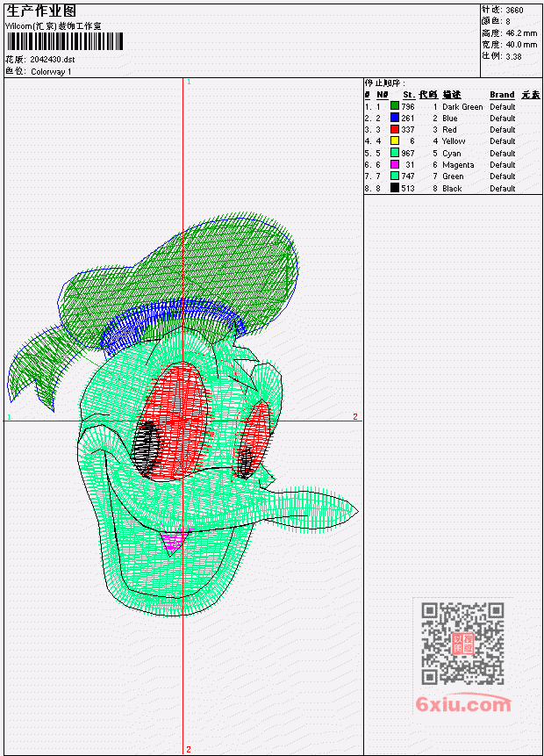Select the 'Blue' description text
The image size is (544, 756).
(x=450, y=119)
